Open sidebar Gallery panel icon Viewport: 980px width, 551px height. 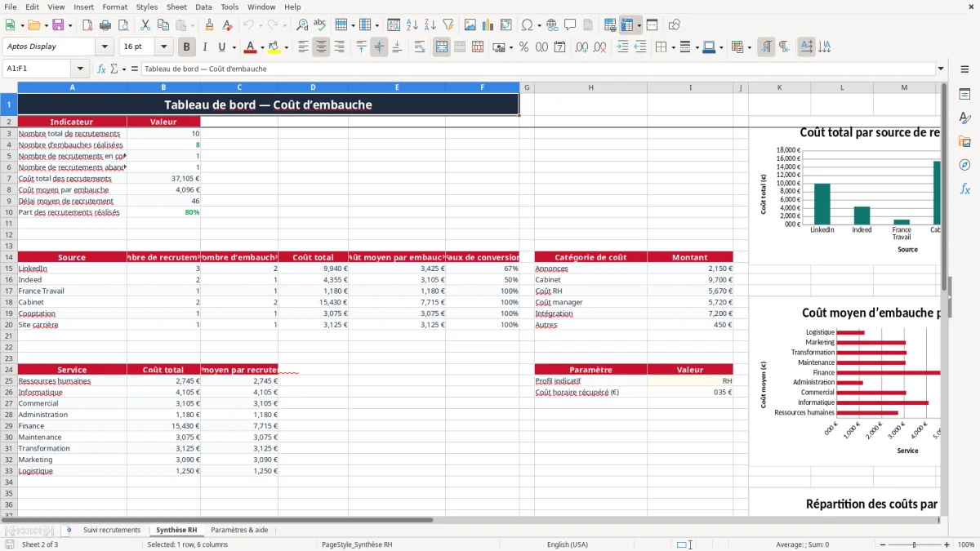click(x=964, y=142)
